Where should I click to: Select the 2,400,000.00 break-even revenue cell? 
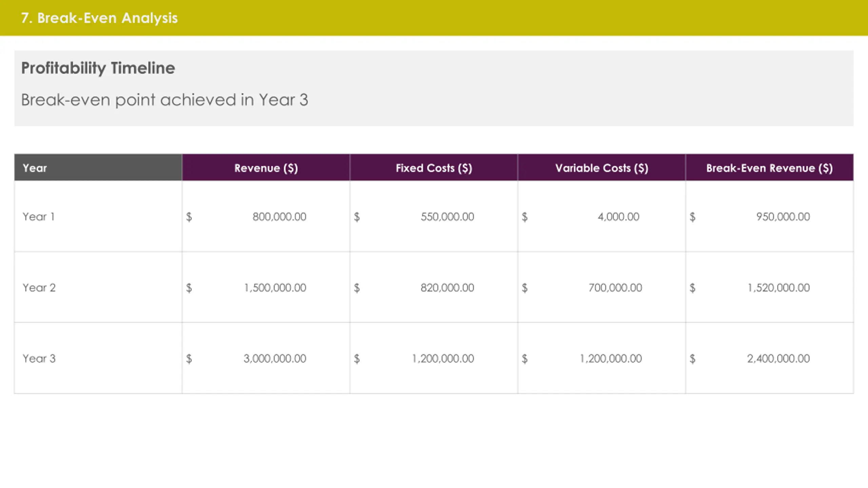pos(769,358)
